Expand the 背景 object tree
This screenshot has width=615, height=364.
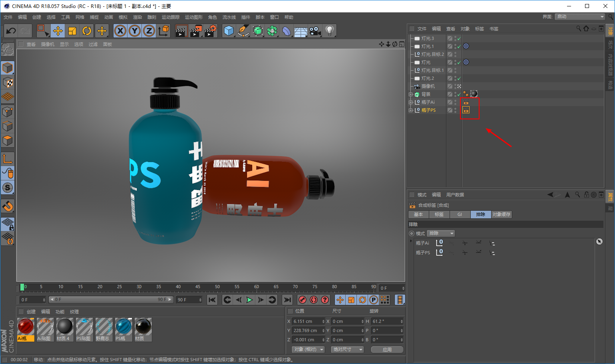(x=410, y=94)
